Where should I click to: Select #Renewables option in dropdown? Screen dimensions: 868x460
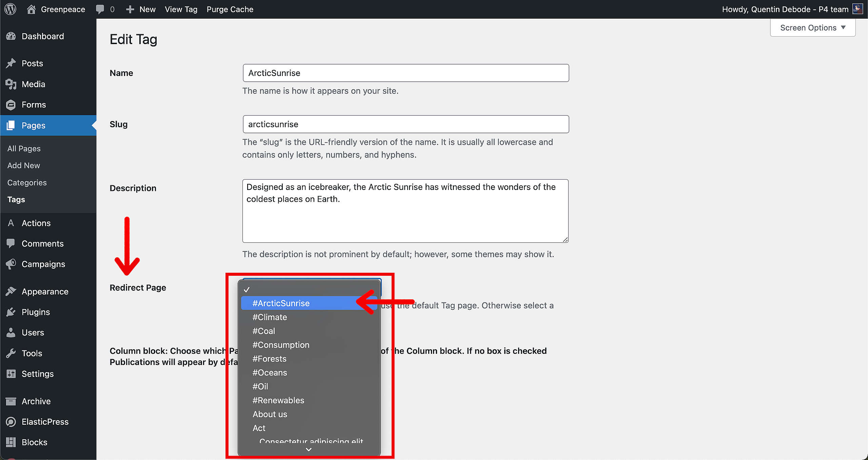coord(309,400)
